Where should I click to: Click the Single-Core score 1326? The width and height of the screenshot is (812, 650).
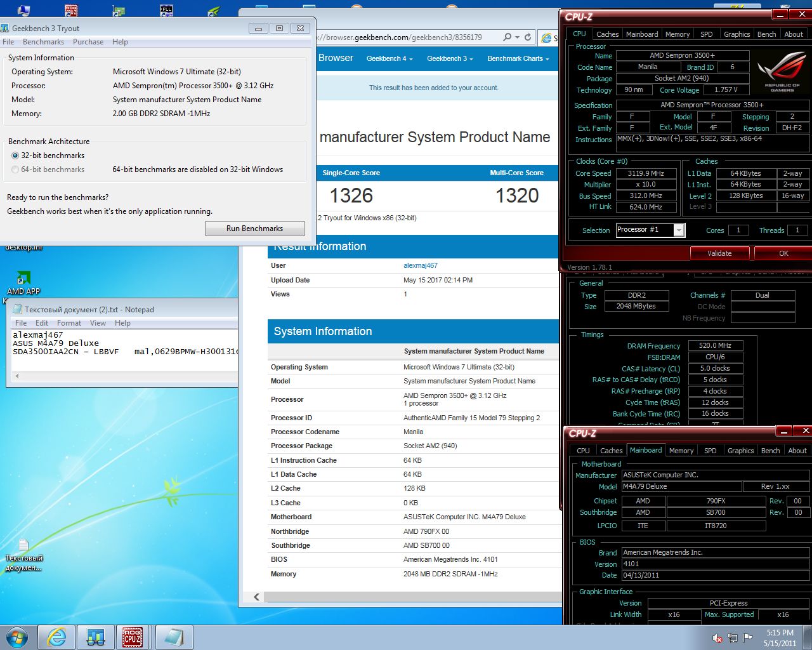[x=351, y=196]
